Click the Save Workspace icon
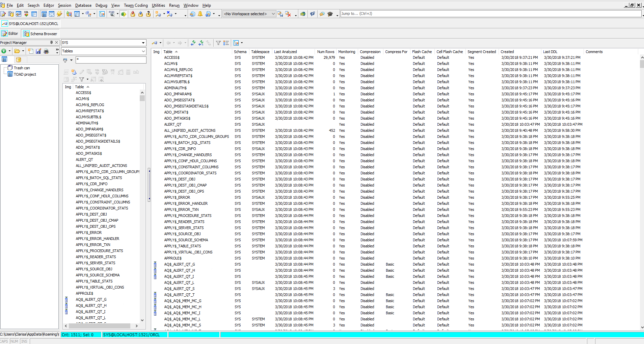644x344 pixels. pos(280,14)
